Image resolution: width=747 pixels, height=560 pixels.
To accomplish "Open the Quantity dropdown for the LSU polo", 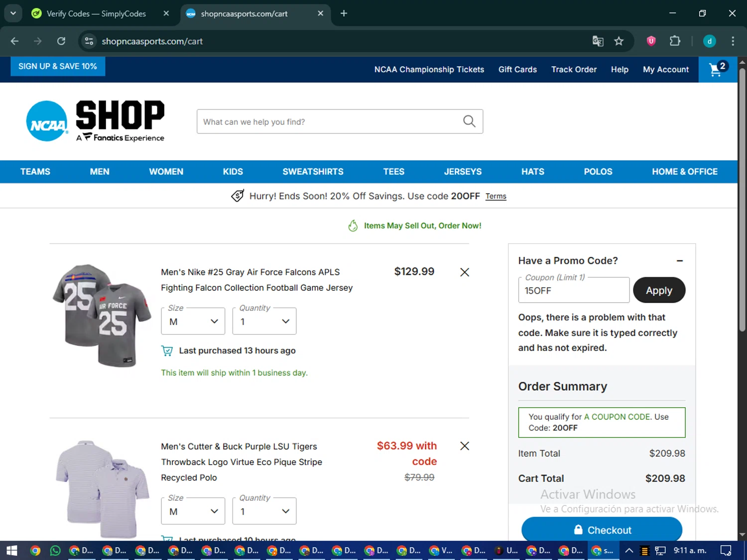I will 264,511.
